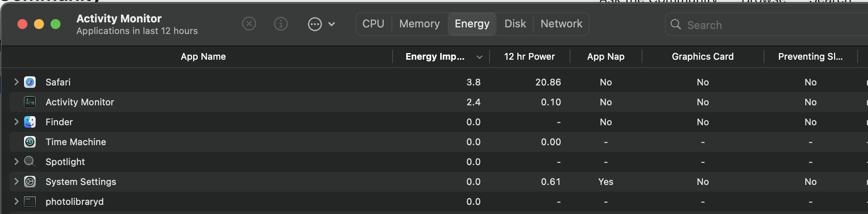Click the System Settings gear icon
The width and height of the screenshot is (868, 214).
(x=30, y=182)
